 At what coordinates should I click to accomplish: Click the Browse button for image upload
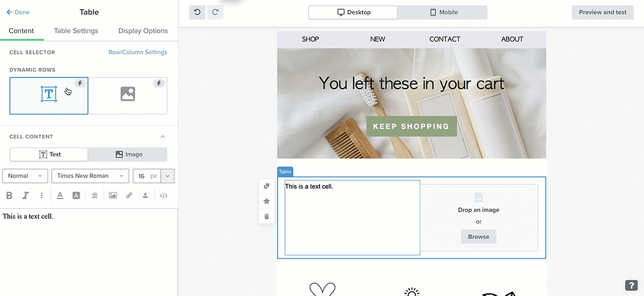[478, 236]
